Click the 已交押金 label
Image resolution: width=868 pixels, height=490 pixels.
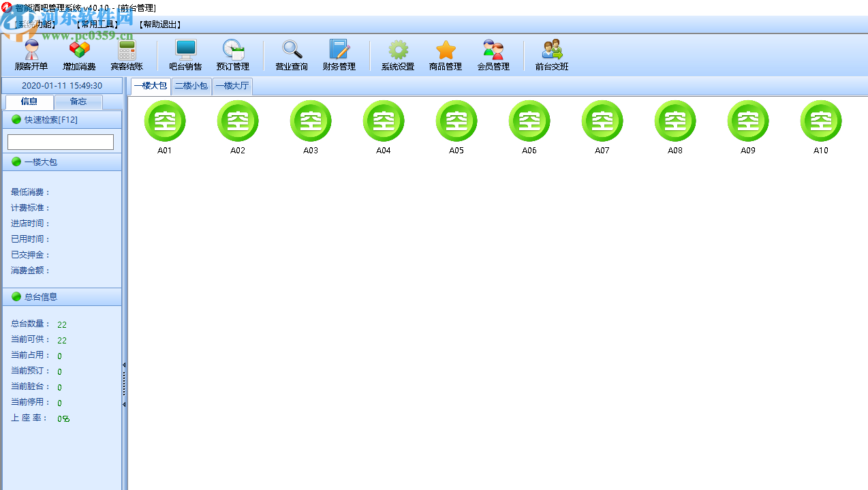pos(31,255)
